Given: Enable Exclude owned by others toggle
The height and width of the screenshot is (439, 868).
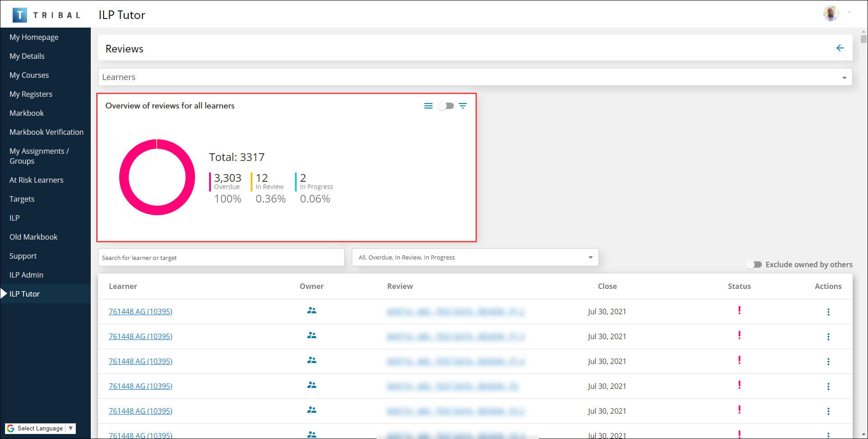Looking at the screenshot, I should [754, 264].
